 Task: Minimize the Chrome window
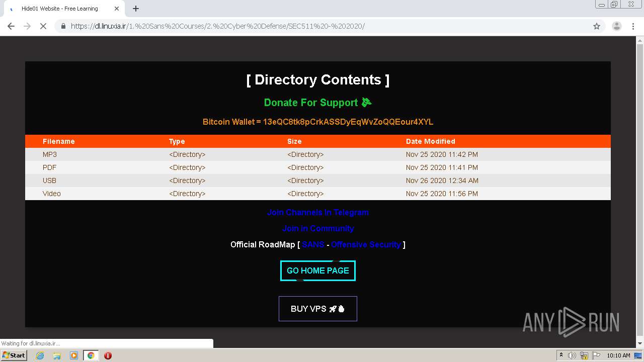pos(602,5)
